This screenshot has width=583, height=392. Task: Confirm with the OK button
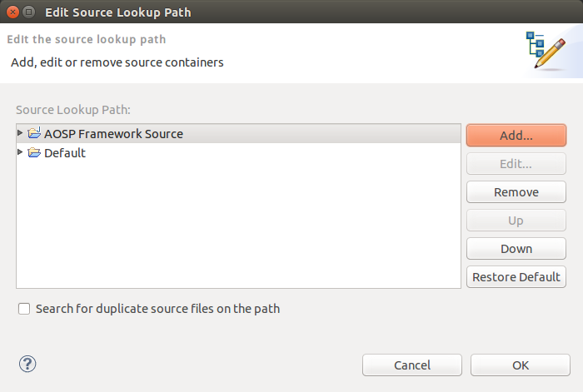click(521, 365)
